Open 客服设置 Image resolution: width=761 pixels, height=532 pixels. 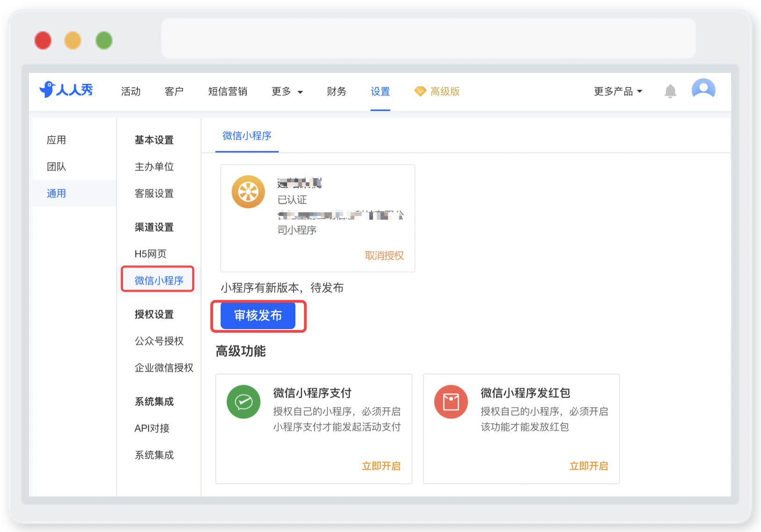154,194
